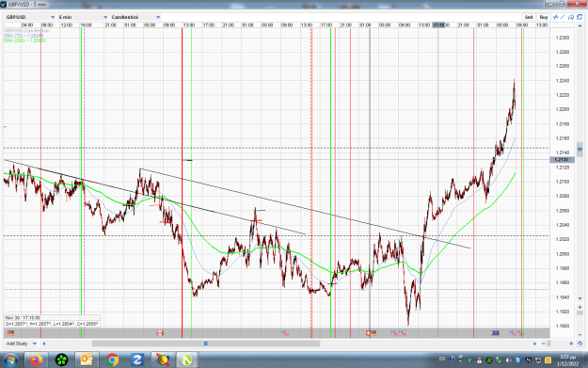Screen dimensions: 588x368
Task: Click the detach chart camera icon
Action: (571, 17)
